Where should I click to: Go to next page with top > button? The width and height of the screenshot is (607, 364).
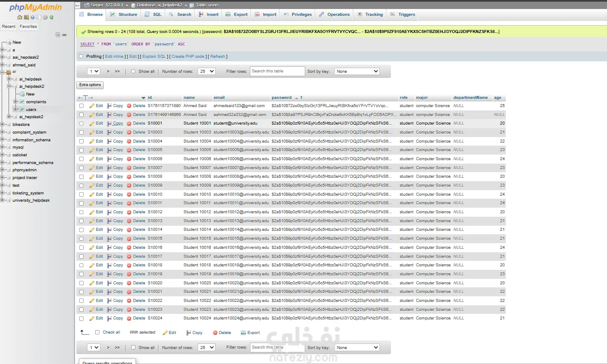(108, 72)
